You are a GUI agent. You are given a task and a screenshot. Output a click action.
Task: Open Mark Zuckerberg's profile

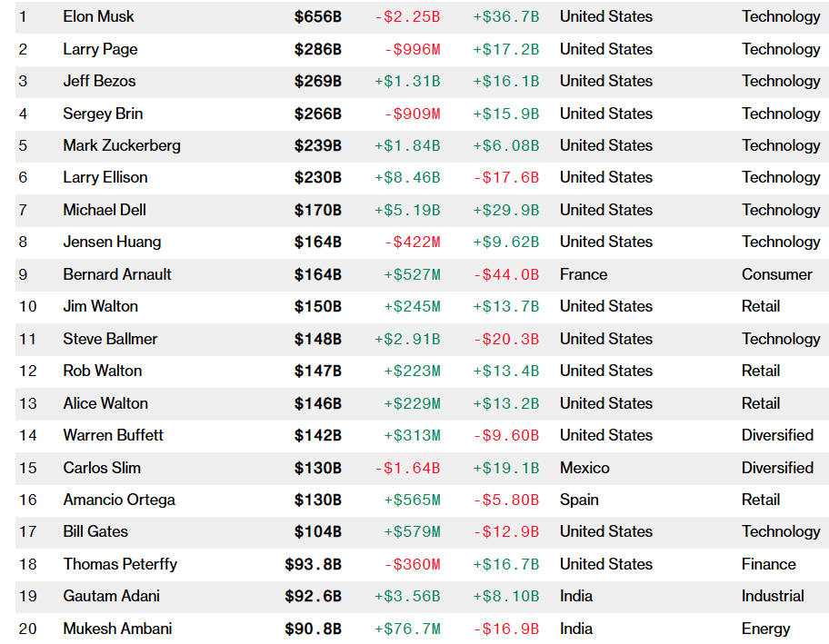coord(122,145)
